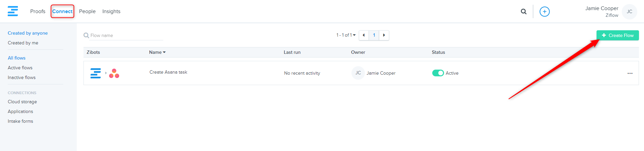Click the Asana zibot icon in the flow row
The height and width of the screenshot is (151, 644).
point(114,73)
